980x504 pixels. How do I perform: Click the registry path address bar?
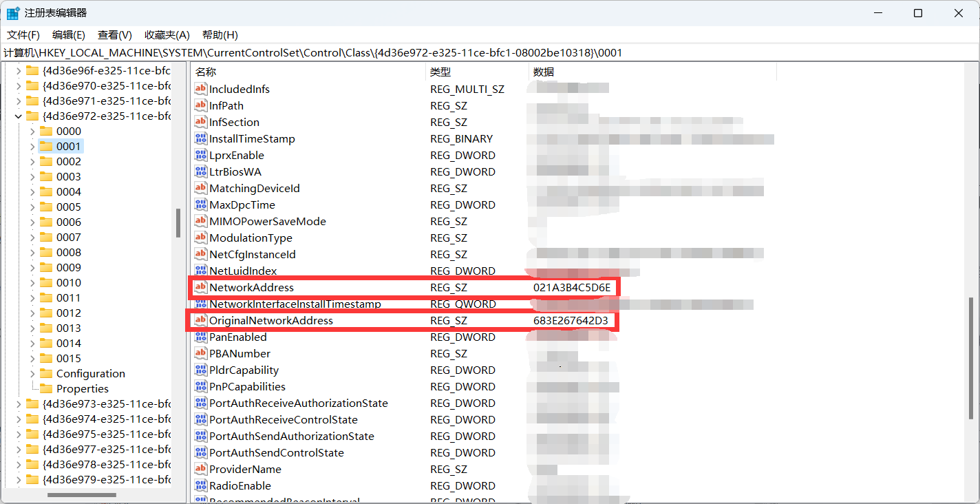(x=490, y=52)
